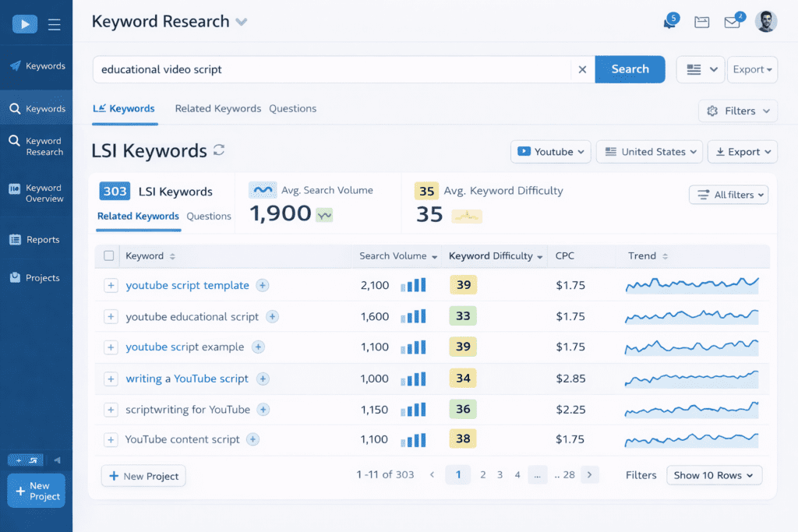Change region via United States dropdown
The width and height of the screenshot is (798, 532).
coord(649,151)
